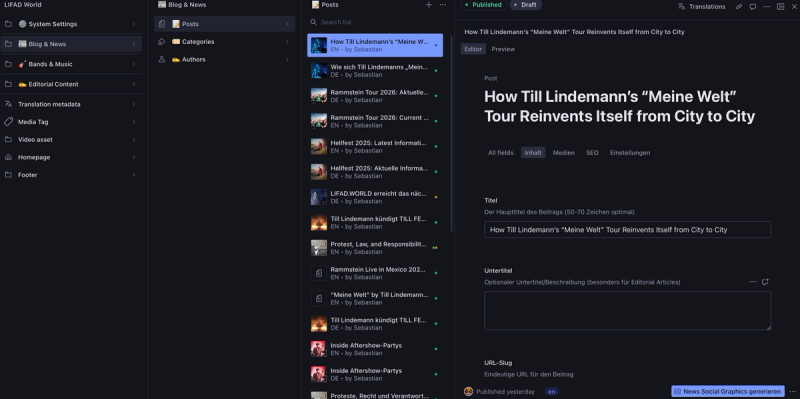Open the document comments speech-bubble icon
800x399 pixels.
click(x=753, y=7)
